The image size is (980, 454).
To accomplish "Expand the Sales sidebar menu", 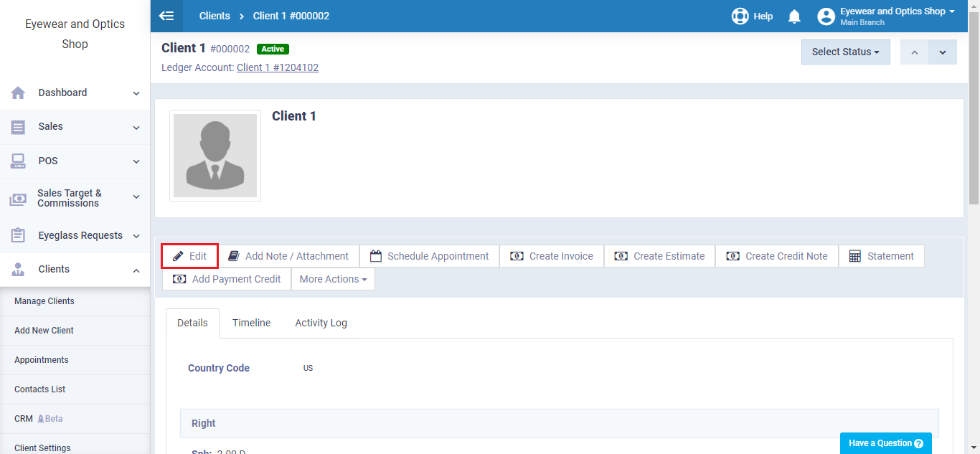I will (75, 127).
